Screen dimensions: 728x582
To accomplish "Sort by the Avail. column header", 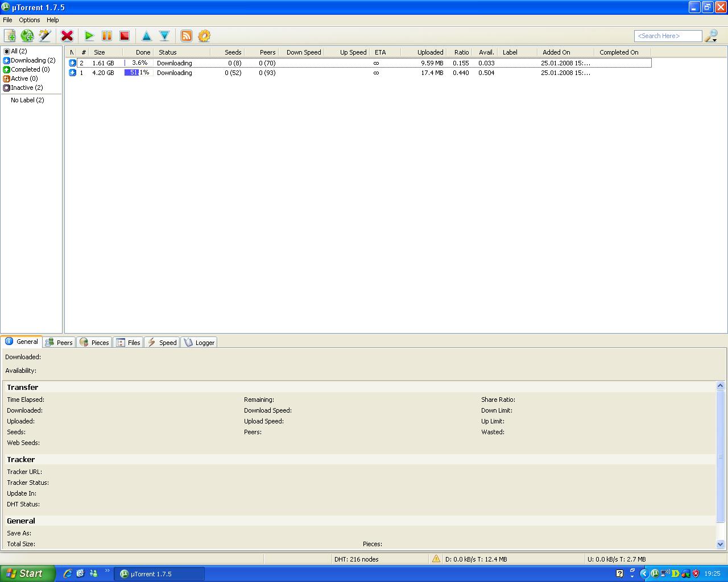I will (485, 52).
